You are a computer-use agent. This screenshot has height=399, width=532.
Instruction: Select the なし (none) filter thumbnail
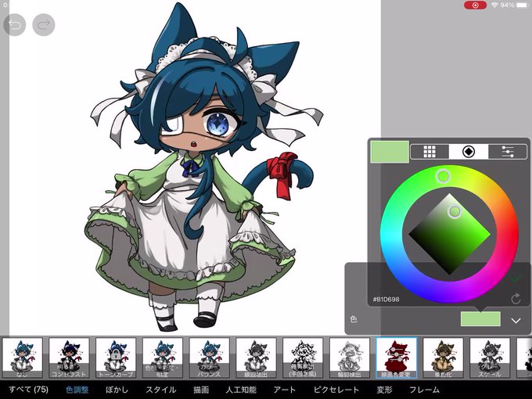click(22, 358)
